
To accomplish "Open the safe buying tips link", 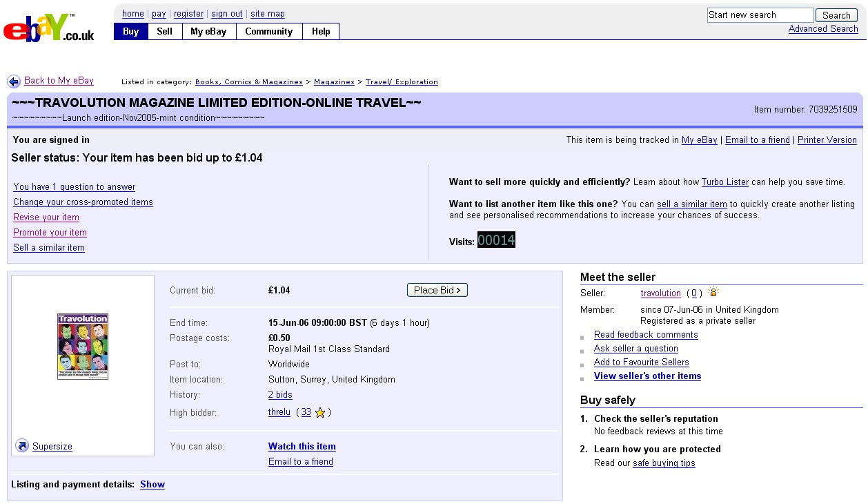I will click(x=664, y=463).
